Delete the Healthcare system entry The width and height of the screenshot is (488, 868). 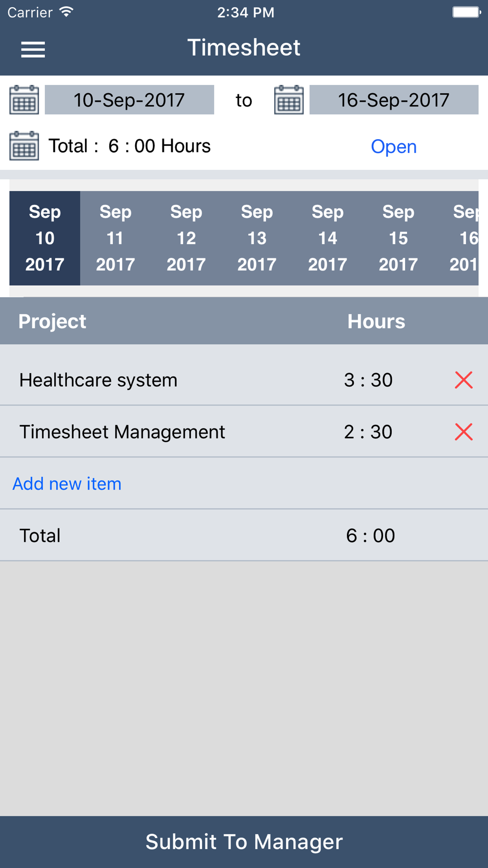coord(464,380)
